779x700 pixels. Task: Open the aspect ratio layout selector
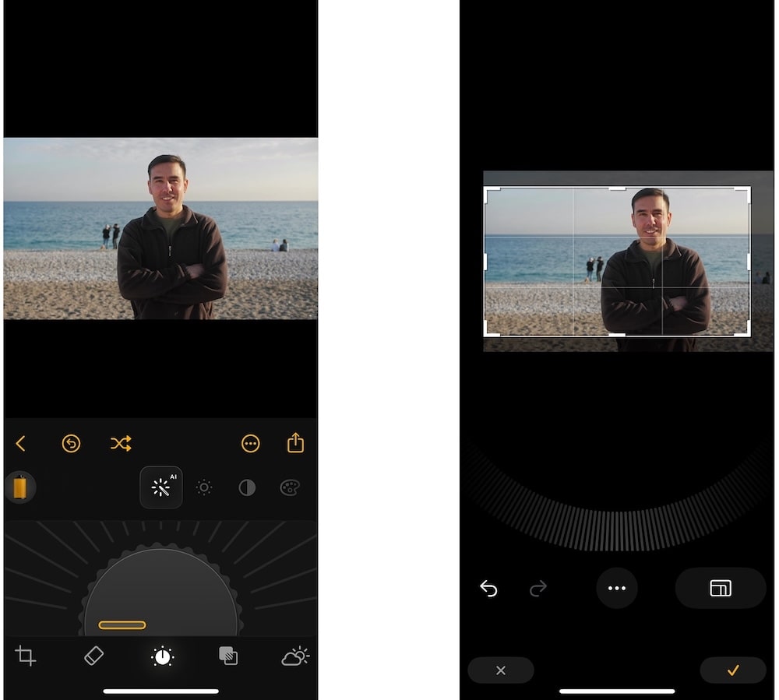click(x=721, y=588)
